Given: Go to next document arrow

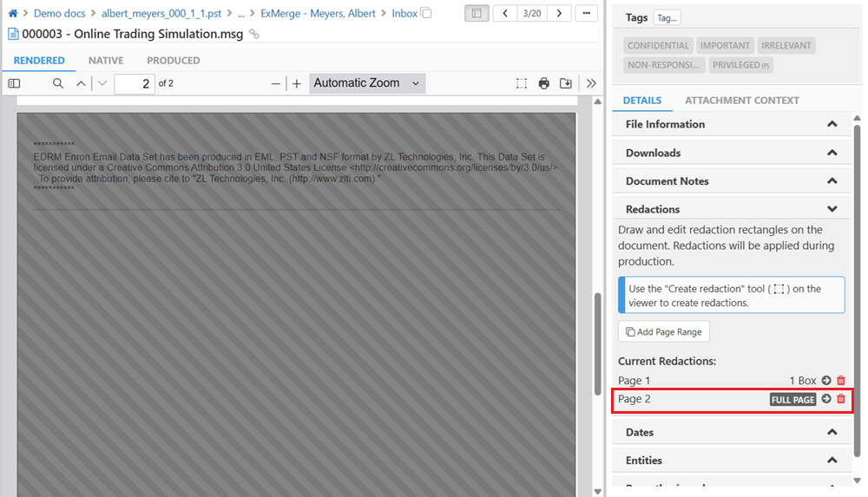Looking at the screenshot, I should point(559,13).
